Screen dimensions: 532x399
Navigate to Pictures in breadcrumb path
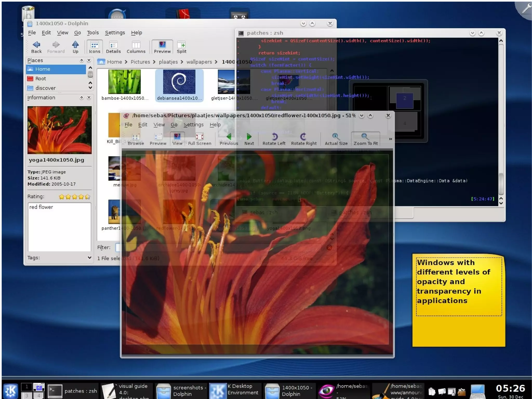[x=140, y=62]
